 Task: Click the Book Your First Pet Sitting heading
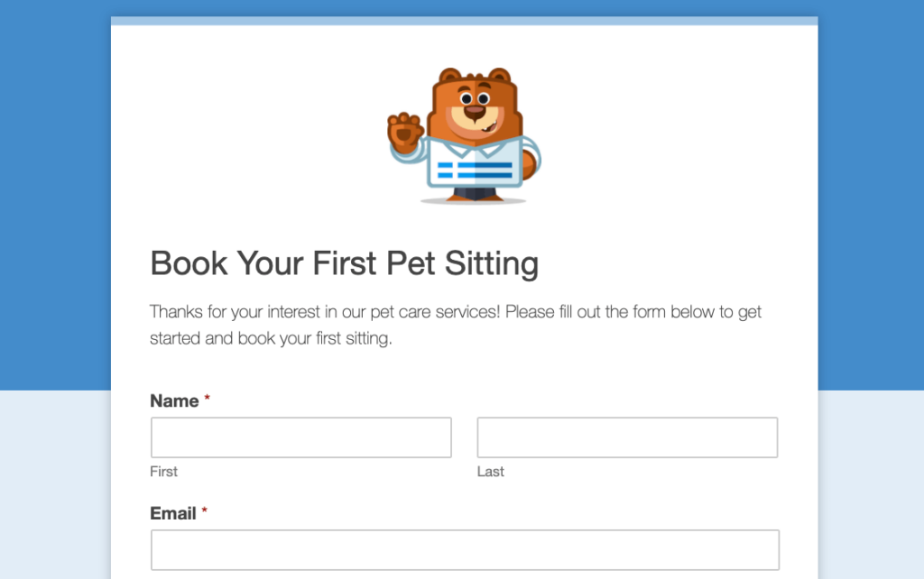point(345,263)
